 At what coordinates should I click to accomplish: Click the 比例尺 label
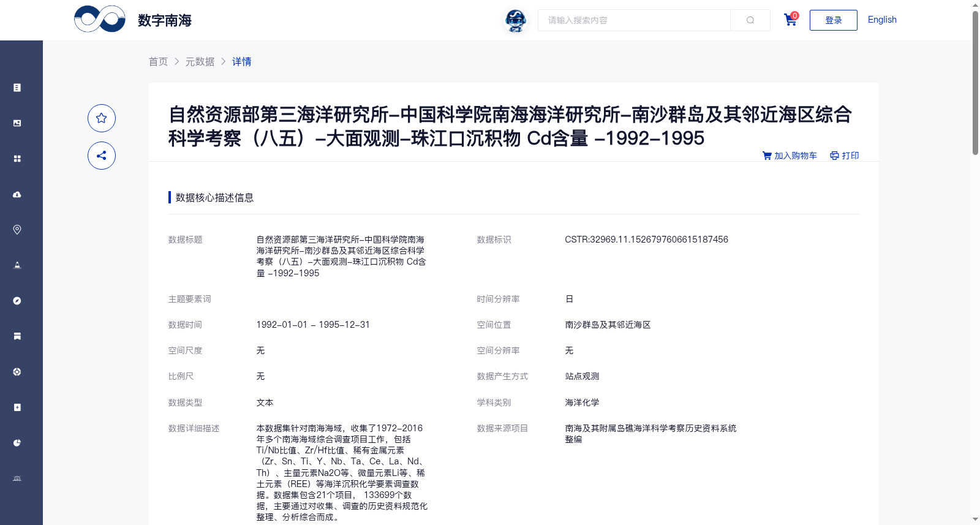tap(181, 376)
